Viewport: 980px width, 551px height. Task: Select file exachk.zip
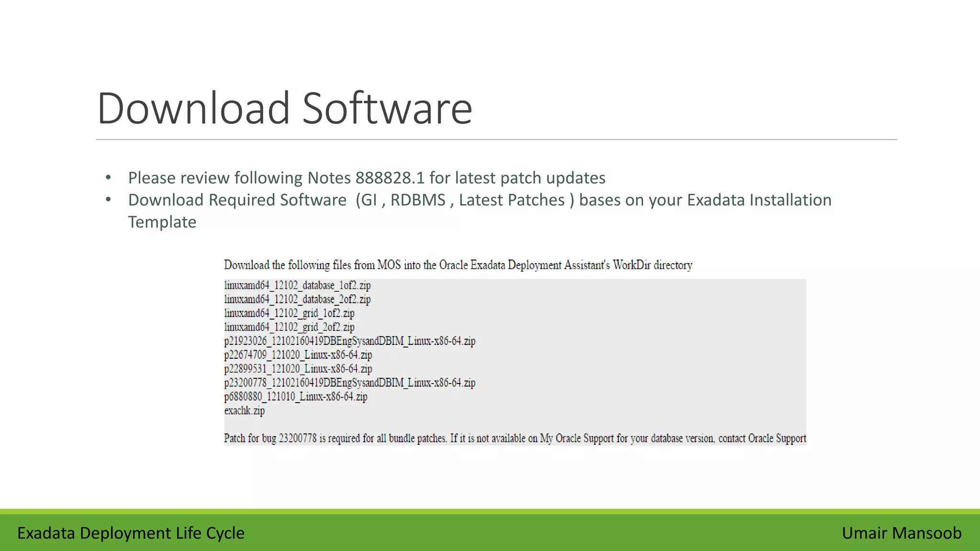pyautogui.click(x=244, y=410)
